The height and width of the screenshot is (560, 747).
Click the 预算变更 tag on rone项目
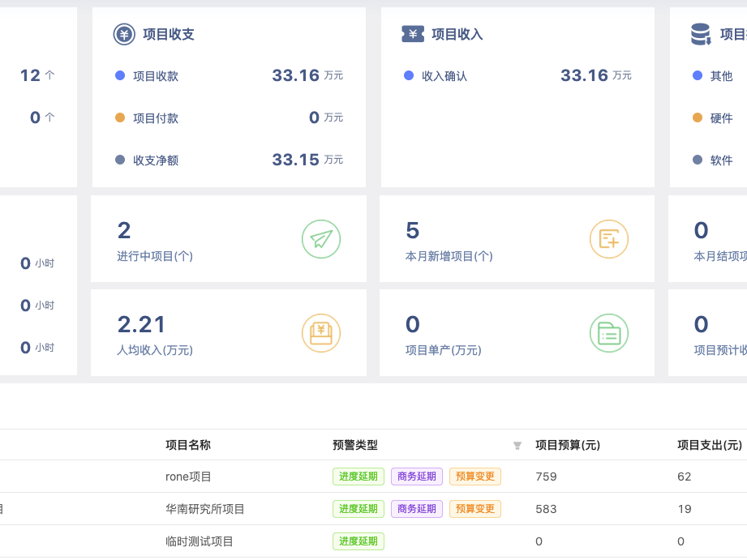(x=474, y=477)
